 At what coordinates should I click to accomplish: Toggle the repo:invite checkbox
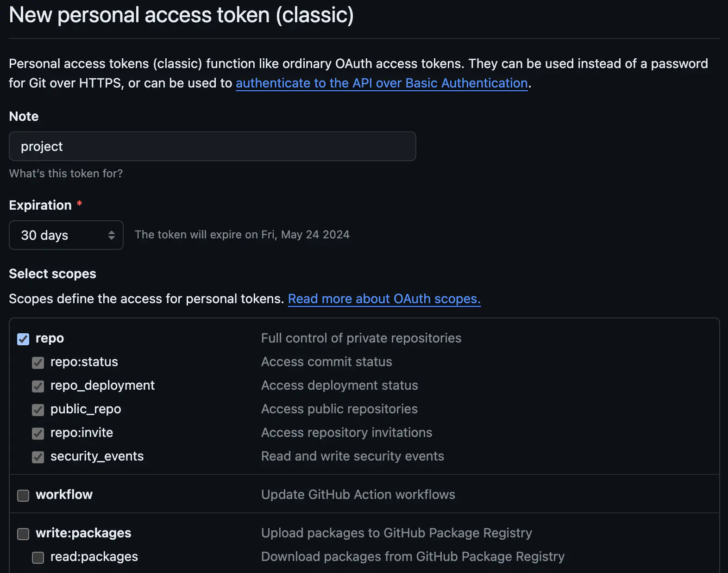[x=38, y=434]
